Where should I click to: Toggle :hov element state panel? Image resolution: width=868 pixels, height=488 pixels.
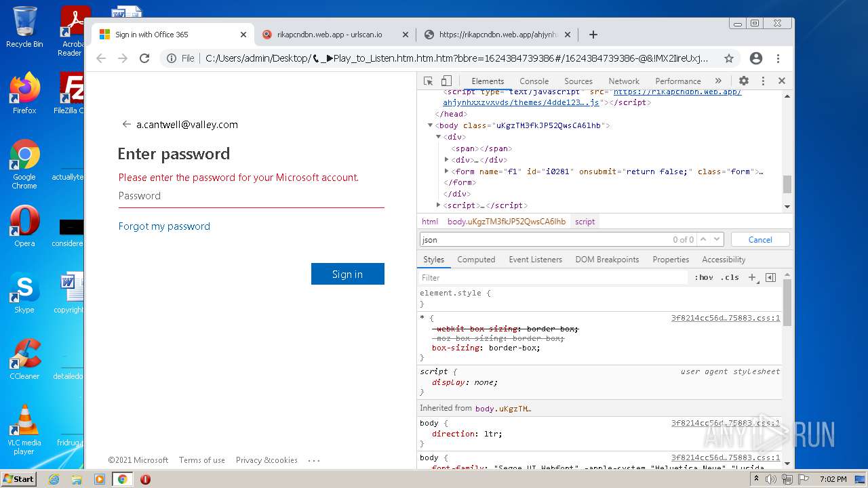coord(704,277)
